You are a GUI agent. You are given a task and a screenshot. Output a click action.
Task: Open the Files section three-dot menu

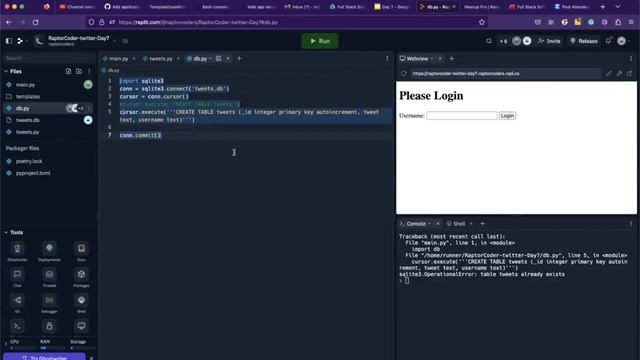[89, 71]
